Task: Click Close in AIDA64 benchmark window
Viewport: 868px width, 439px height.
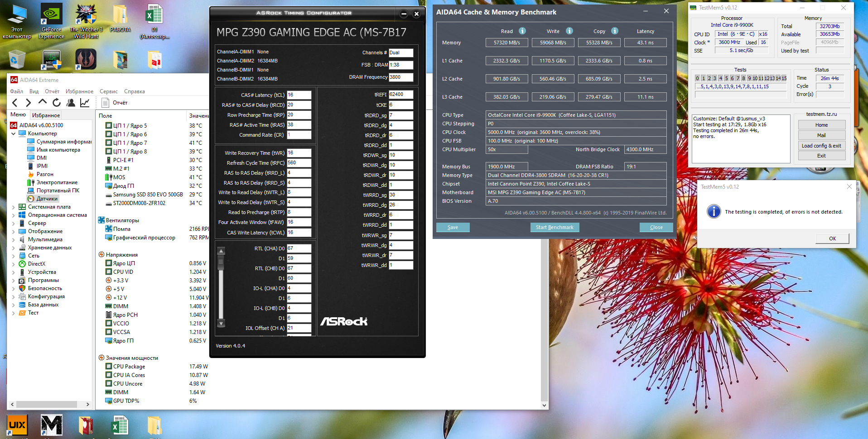Action: point(656,227)
